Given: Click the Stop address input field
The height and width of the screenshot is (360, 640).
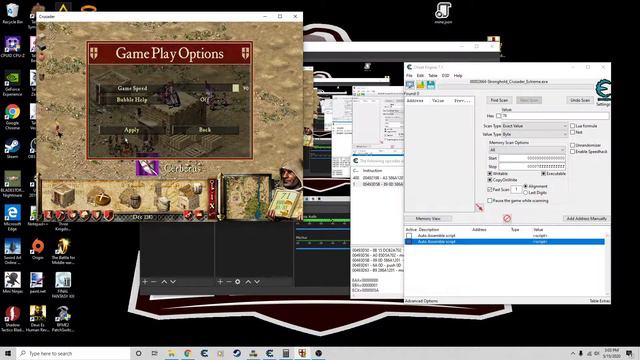Looking at the screenshot, I should (532, 166).
